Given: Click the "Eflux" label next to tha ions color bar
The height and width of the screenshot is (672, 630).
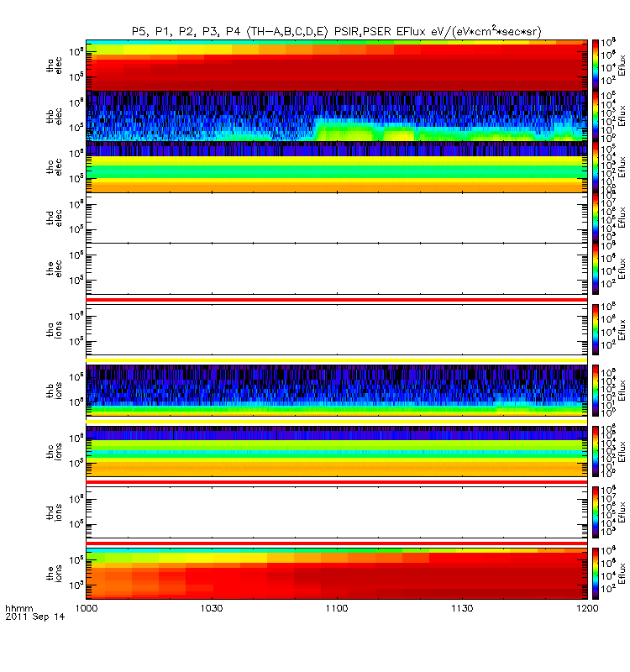Looking at the screenshot, I should (622, 329).
